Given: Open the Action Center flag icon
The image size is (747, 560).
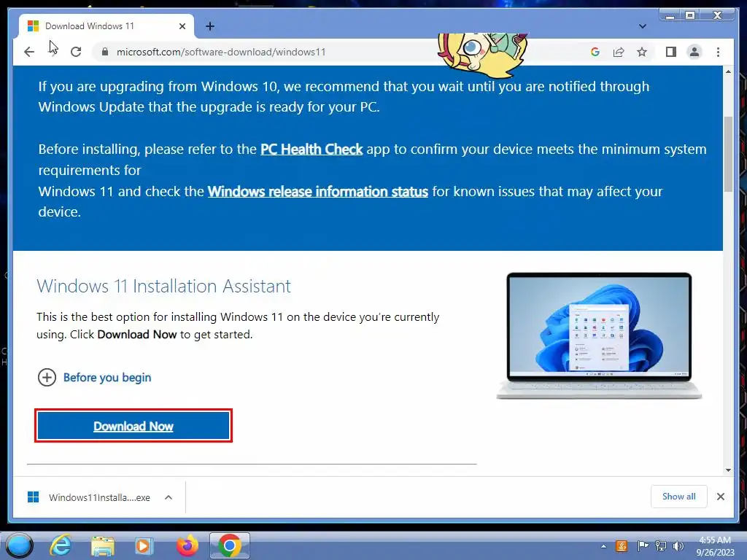Looking at the screenshot, I should click(x=642, y=546).
